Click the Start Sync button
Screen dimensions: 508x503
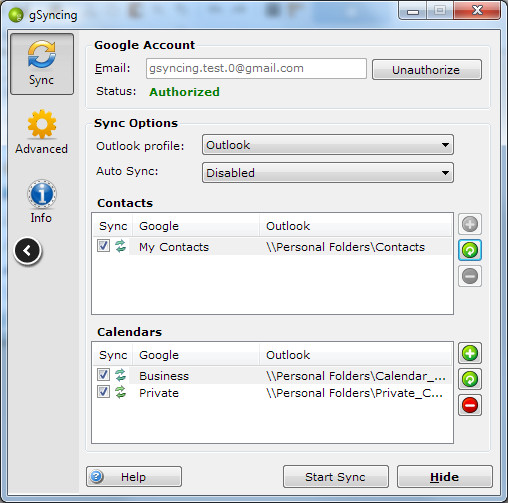pyautogui.click(x=336, y=477)
